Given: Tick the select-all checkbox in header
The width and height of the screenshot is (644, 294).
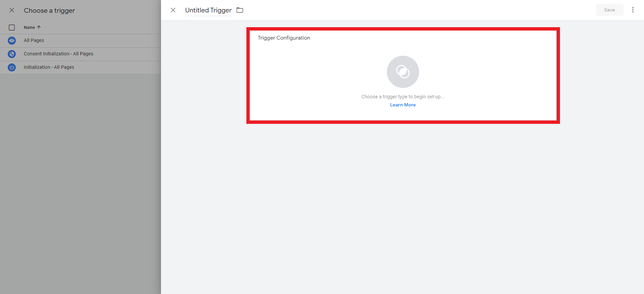Looking at the screenshot, I should [12, 28].
